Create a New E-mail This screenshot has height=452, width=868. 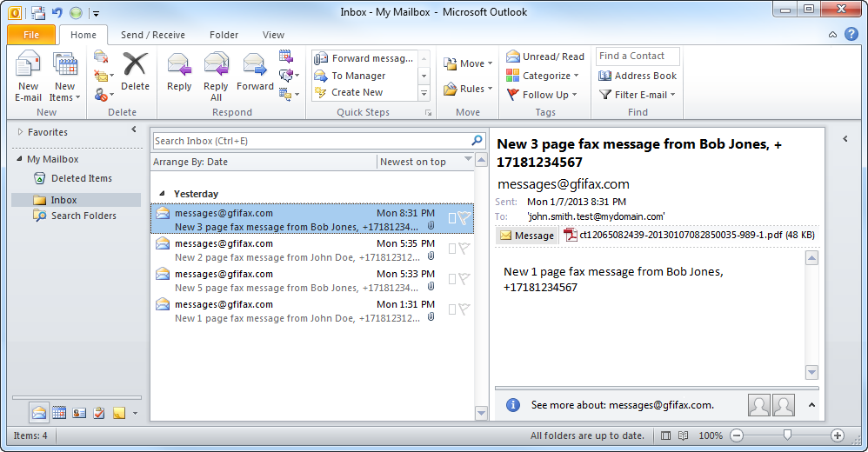pyautogui.click(x=28, y=76)
